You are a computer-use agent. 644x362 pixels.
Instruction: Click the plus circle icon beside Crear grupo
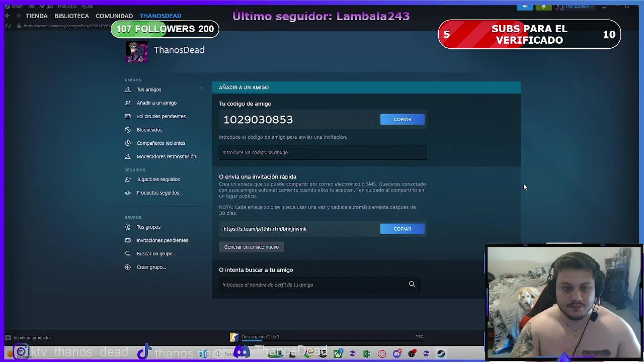click(x=128, y=267)
